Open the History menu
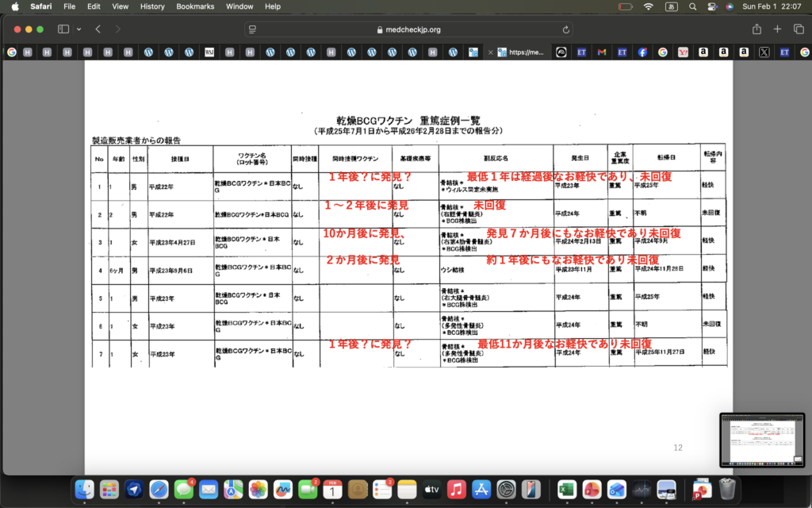812x508 pixels. [152, 6]
